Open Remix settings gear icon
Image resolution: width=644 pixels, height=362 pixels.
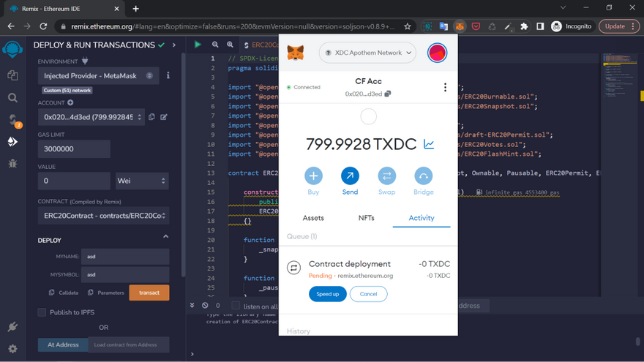tap(12, 349)
